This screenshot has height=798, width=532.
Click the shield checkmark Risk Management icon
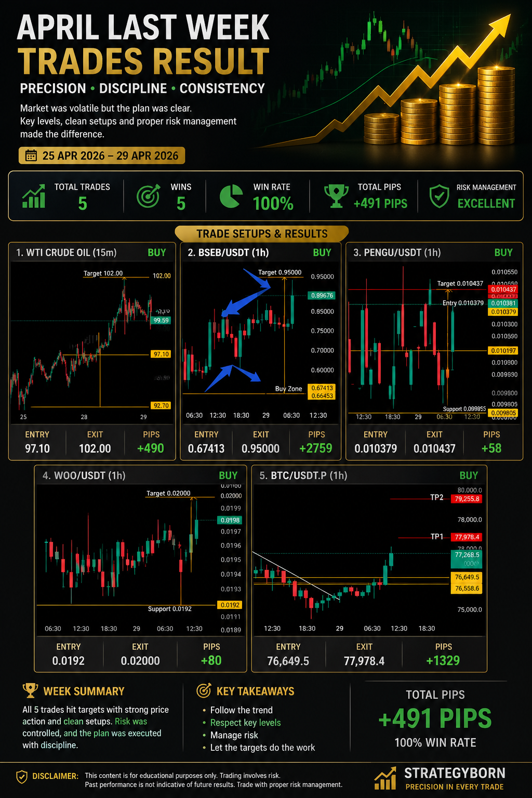[440, 196]
